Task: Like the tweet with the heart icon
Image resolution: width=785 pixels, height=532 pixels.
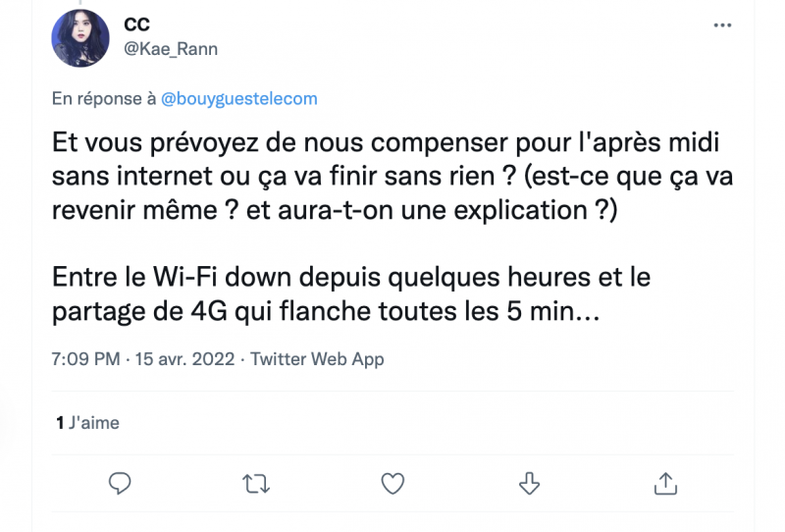Action: 392,482
